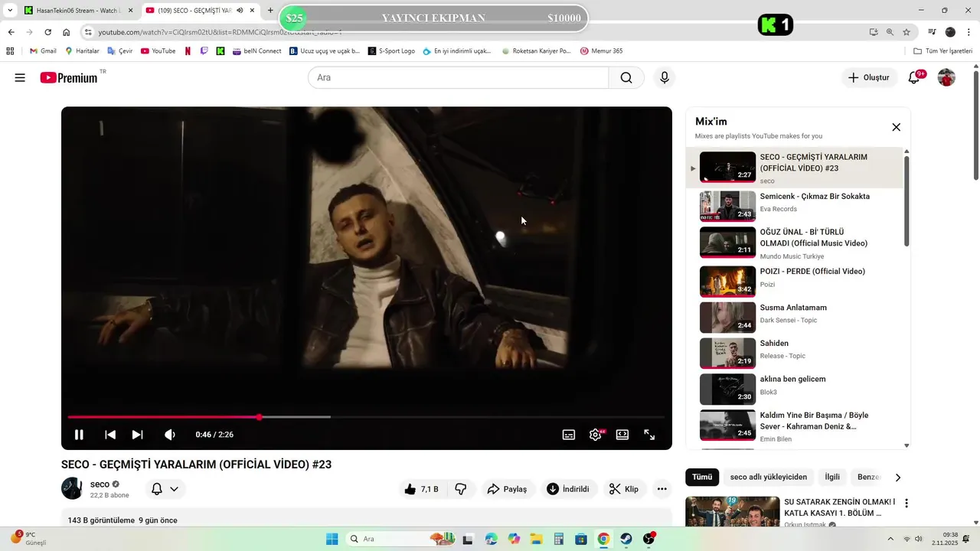Start voice search with the microphone

pyautogui.click(x=665, y=77)
